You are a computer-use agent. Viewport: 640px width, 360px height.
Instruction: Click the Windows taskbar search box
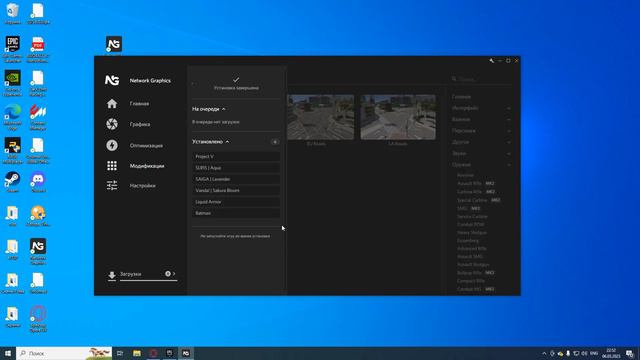(64, 353)
